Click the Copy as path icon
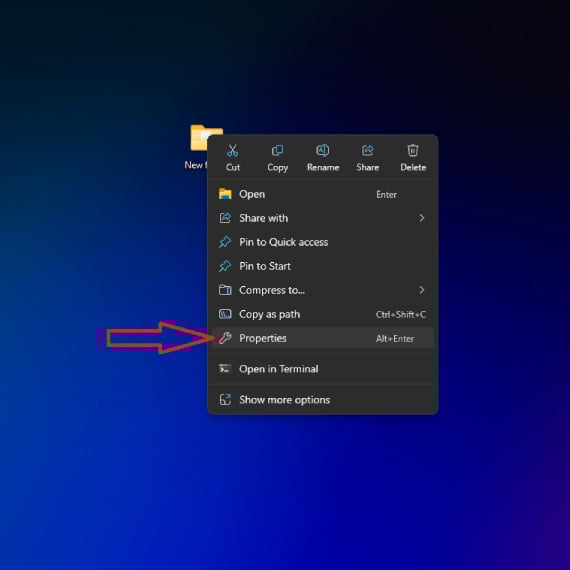Screen dimensions: 570x570 pos(225,314)
